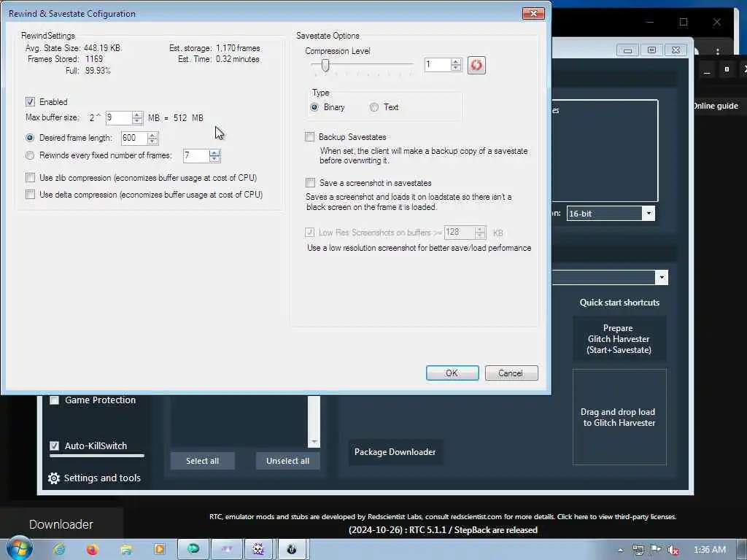
Task: Open the network tray icon
Action: click(638, 550)
